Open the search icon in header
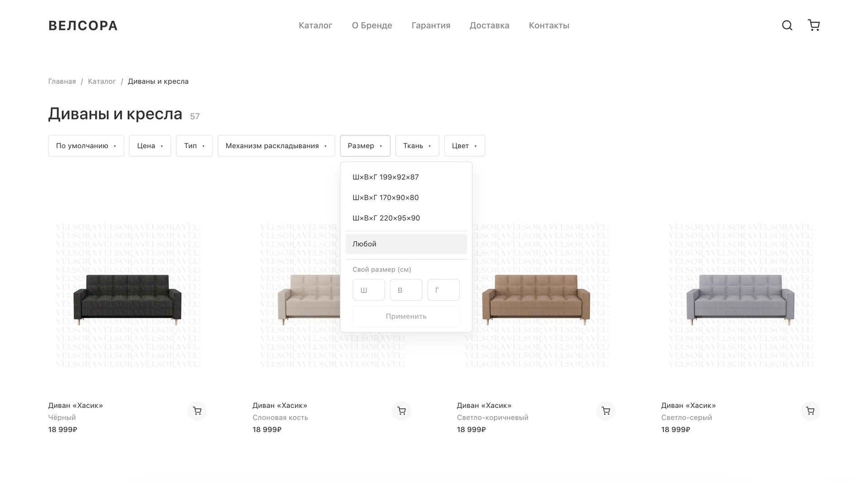868x482 pixels. coord(787,25)
